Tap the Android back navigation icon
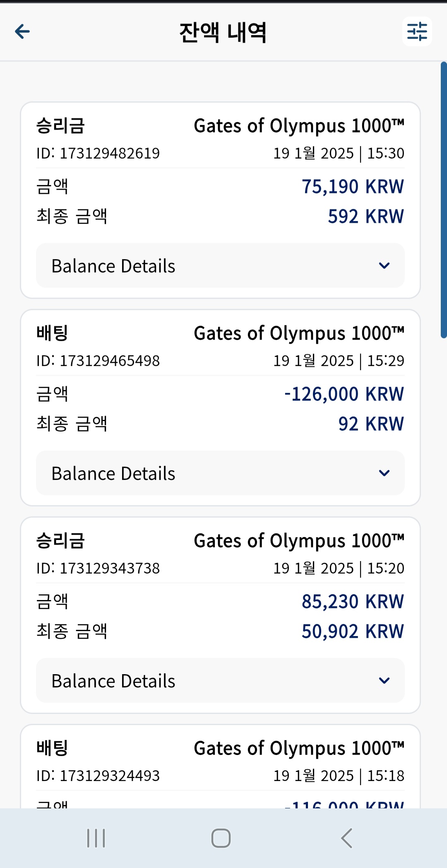447x868 pixels. 347,838
